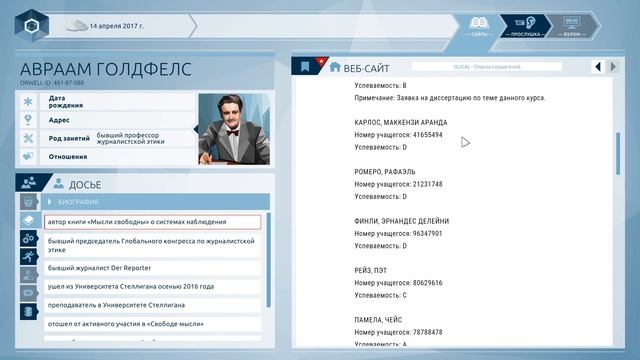Switch to the Взлом (insider) tab
This screenshot has width=640, height=360.
572,27
